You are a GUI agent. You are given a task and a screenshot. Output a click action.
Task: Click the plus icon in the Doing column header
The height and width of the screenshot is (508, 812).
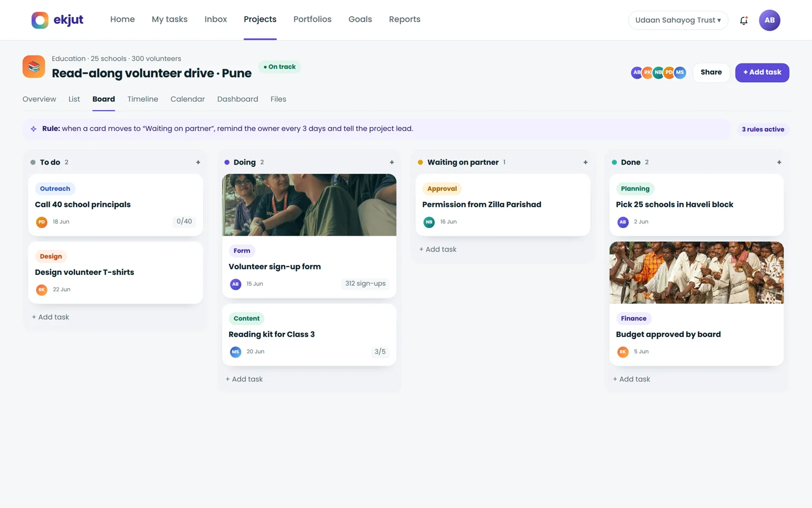(x=392, y=163)
